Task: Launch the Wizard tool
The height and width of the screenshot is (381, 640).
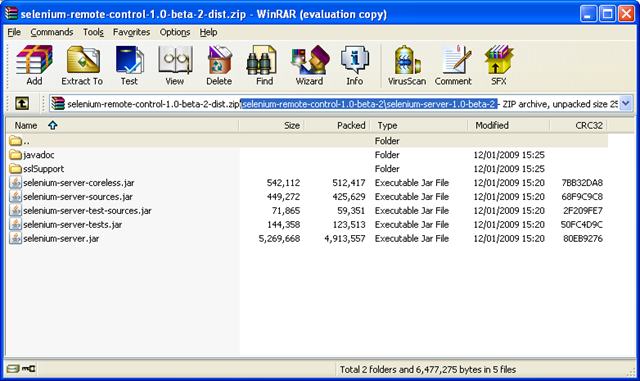Action: (x=310, y=60)
